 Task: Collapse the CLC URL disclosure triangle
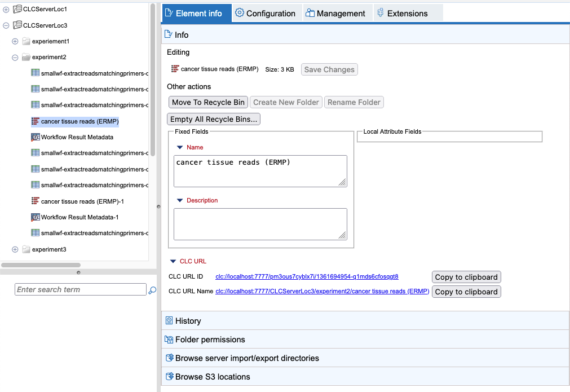pyautogui.click(x=174, y=261)
